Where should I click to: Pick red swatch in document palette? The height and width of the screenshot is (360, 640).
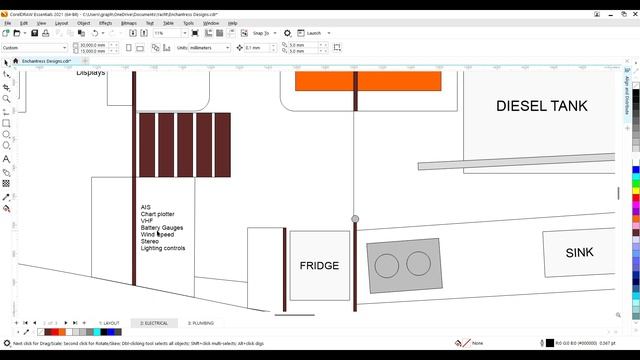[x=55, y=332]
